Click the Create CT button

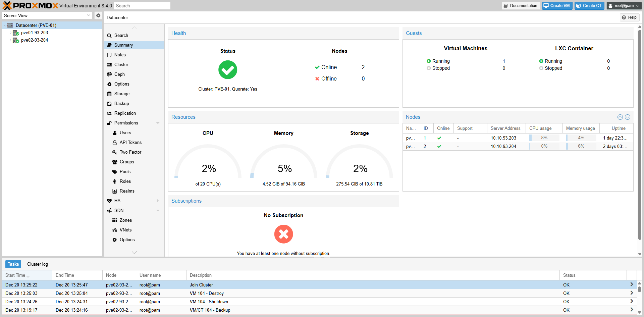tap(589, 6)
